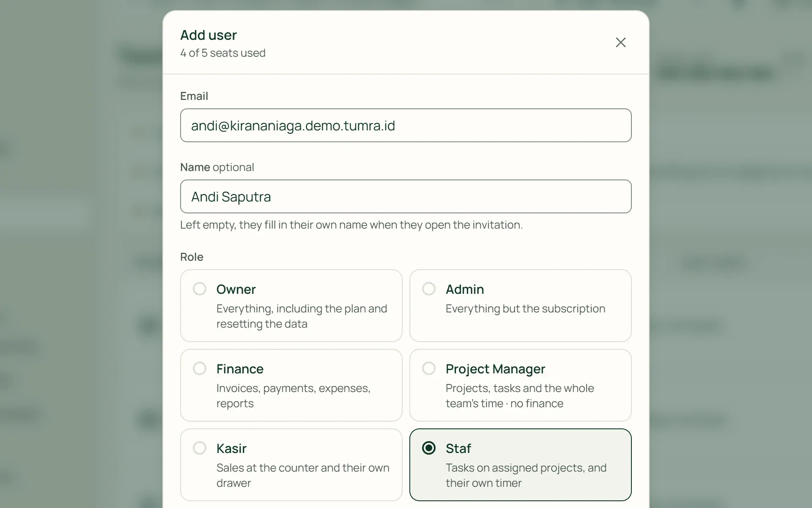The image size is (812, 508).
Task: Click the 'Invoices, payments, expenses, reports' description
Action: pos(294,396)
